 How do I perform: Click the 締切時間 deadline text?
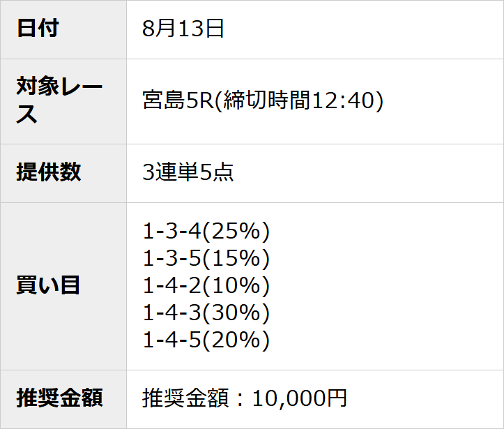(x=261, y=101)
